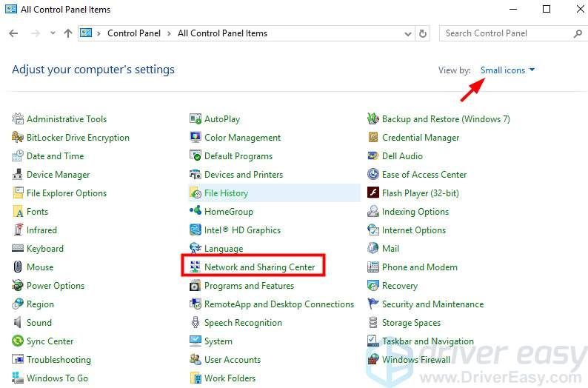Open Programs and Features link
588x388 pixels.
click(x=249, y=286)
